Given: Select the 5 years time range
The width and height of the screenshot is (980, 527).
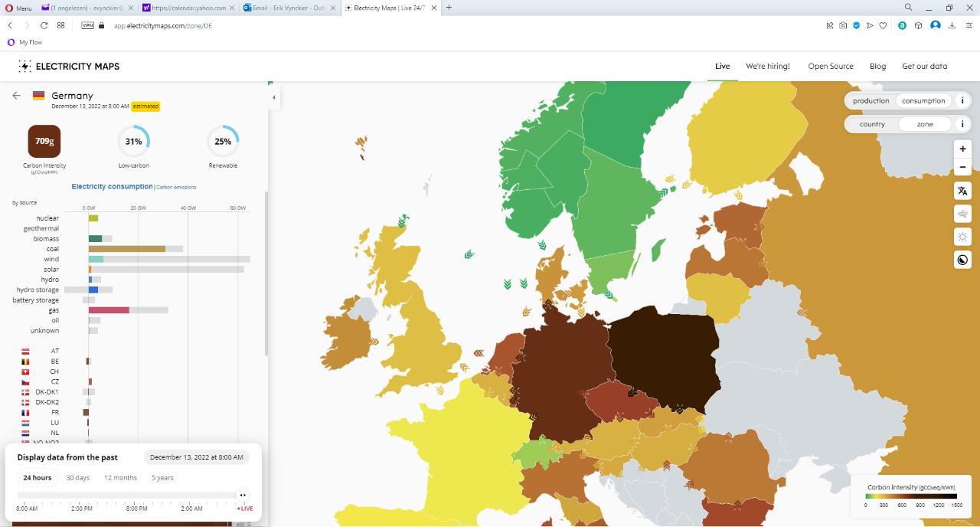Looking at the screenshot, I should (x=162, y=477).
